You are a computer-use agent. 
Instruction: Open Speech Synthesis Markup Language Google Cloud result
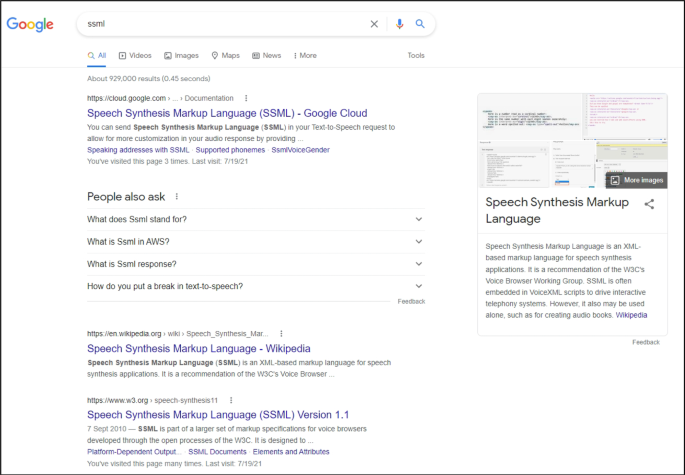pos(227,113)
